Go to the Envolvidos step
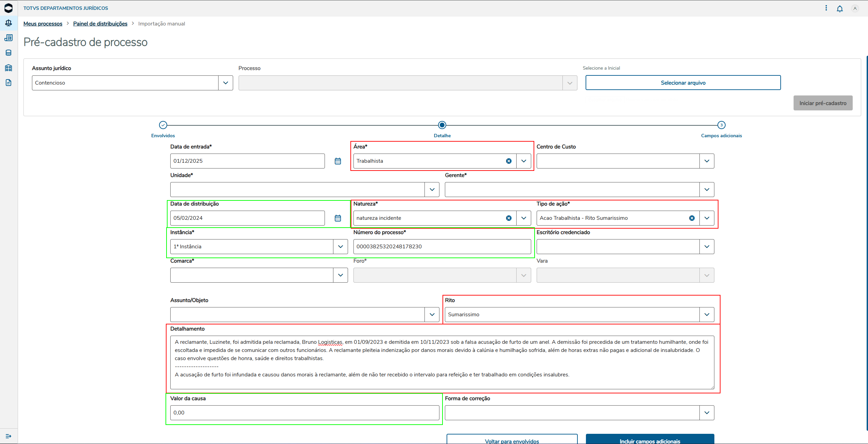This screenshot has width=868, height=444. point(163,125)
